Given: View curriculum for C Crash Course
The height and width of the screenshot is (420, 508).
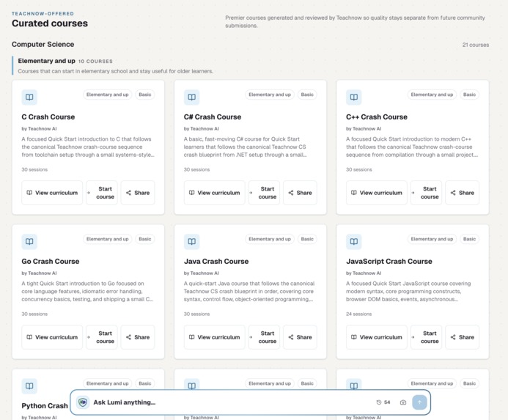Looking at the screenshot, I should 52,193.
